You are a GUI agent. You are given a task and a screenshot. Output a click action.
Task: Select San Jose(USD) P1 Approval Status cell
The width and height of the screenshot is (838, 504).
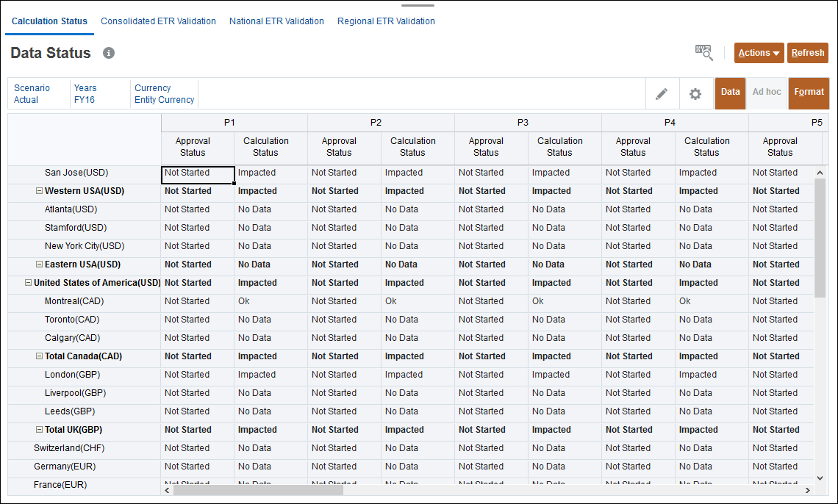(x=198, y=175)
